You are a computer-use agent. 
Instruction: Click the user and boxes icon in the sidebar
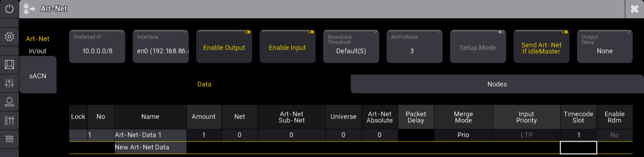9,102
